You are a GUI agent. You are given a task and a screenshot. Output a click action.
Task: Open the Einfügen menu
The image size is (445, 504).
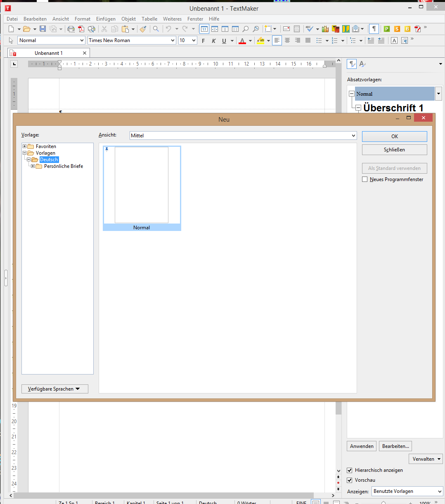tap(106, 19)
